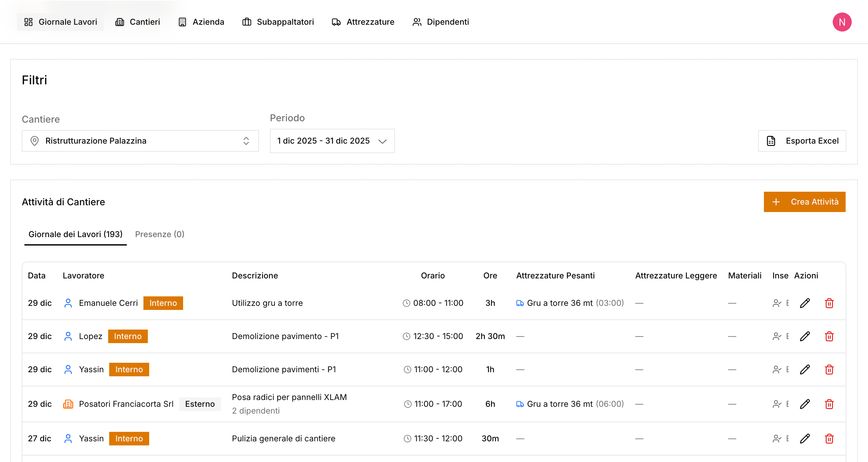Click the person icon beside Emanuele Cerri
This screenshot has height=462, width=868.
pos(68,303)
